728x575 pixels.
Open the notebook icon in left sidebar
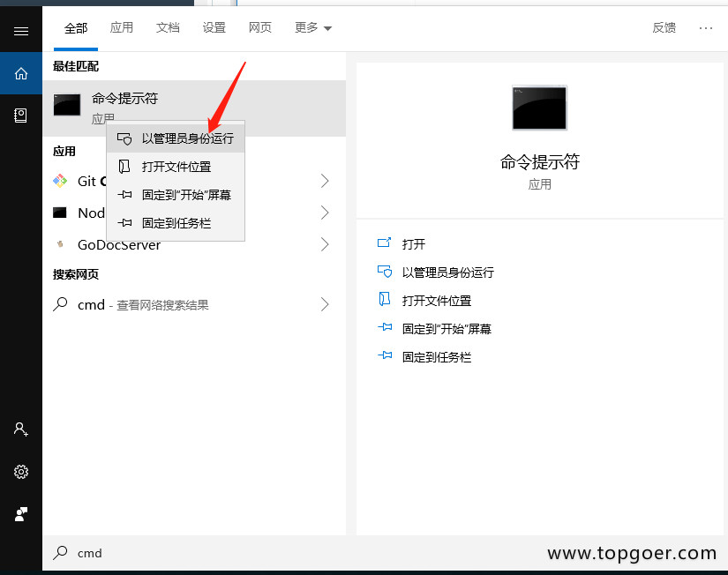tap(21, 116)
